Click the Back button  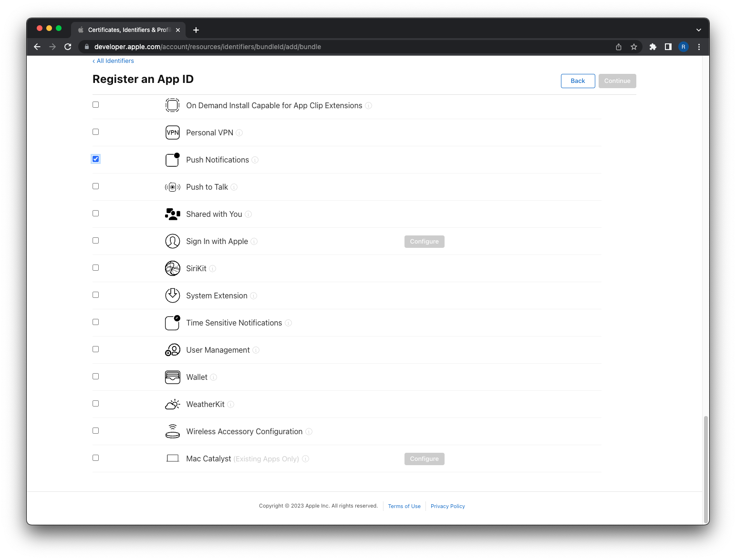[x=578, y=81]
